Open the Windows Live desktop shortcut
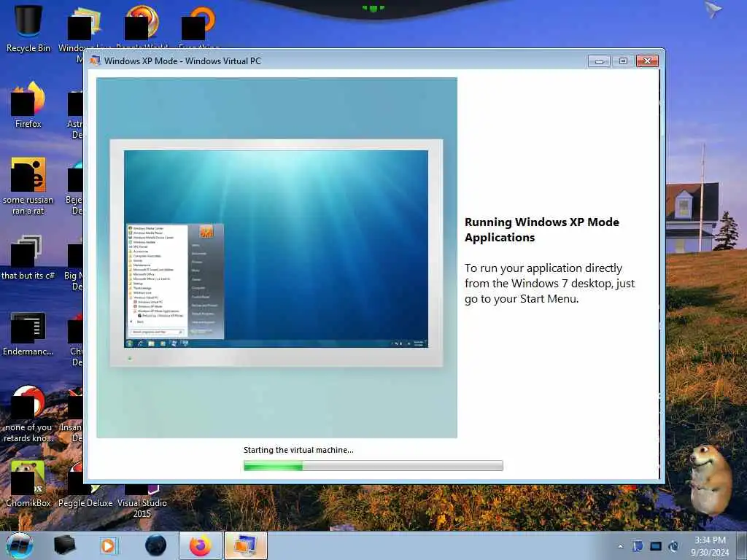 click(x=85, y=26)
